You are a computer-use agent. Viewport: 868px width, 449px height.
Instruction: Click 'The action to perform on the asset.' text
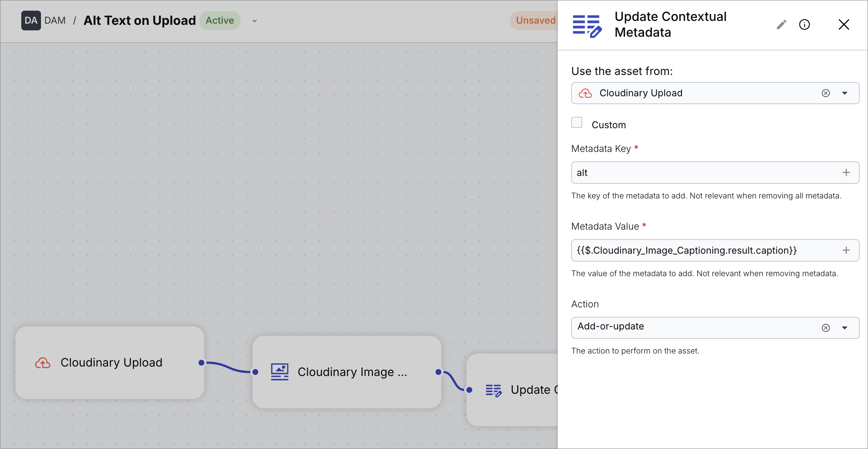635,351
